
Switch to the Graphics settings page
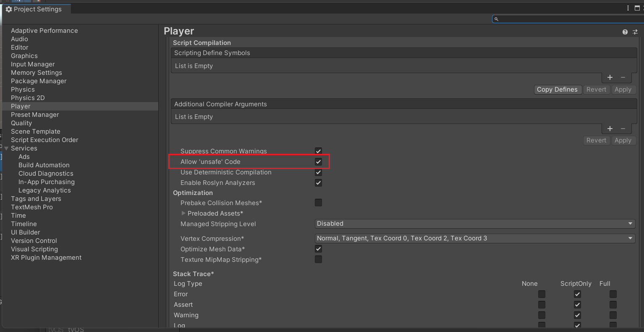(24, 55)
